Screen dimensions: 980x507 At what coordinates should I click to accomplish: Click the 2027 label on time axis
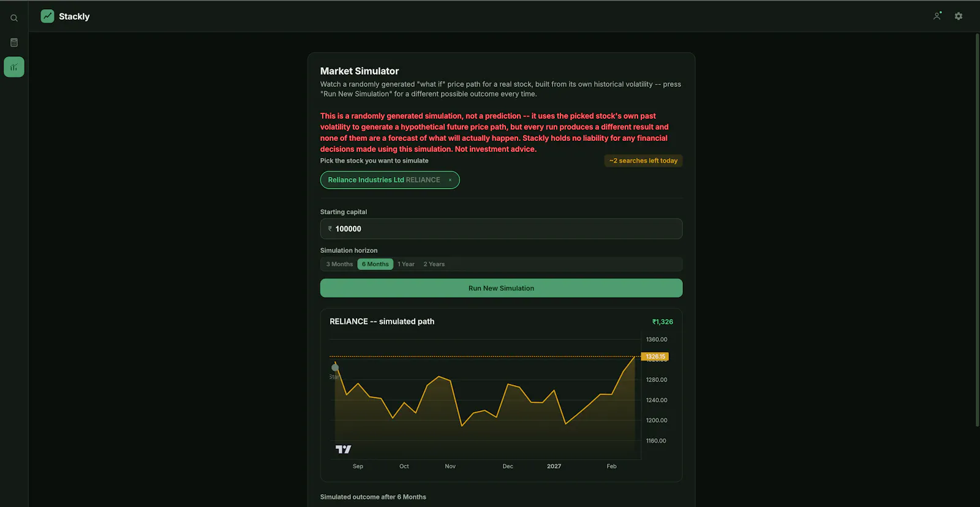coord(554,467)
